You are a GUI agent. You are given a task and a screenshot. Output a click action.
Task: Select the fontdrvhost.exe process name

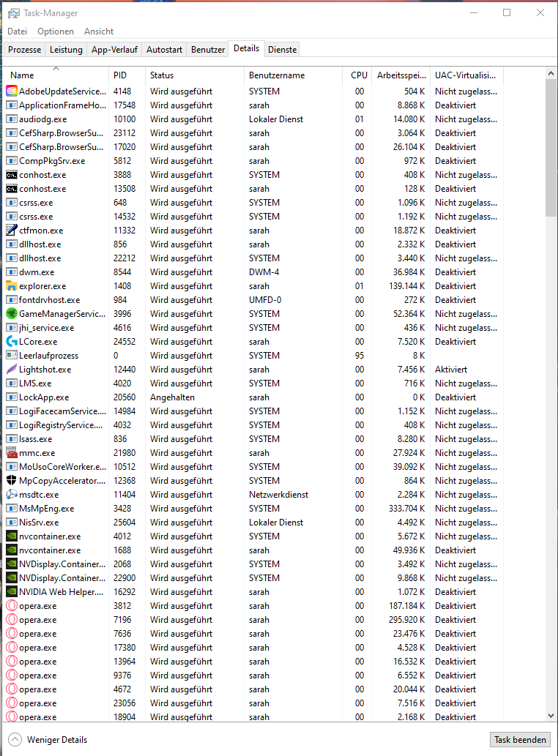click(x=50, y=300)
